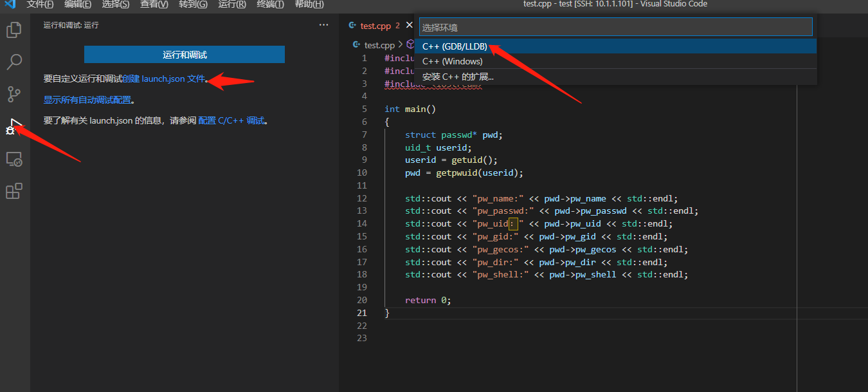Open the Extensions view
The width and height of the screenshot is (868, 392).
point(14,191)
